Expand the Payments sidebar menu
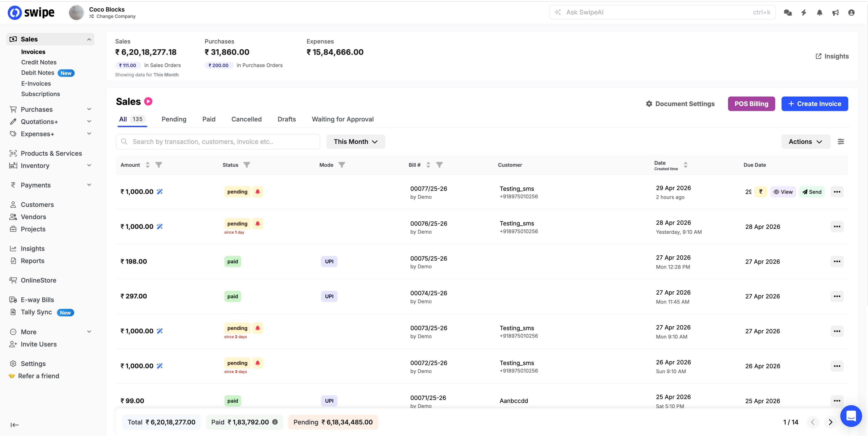868x436 pixels. coord(89,185)
